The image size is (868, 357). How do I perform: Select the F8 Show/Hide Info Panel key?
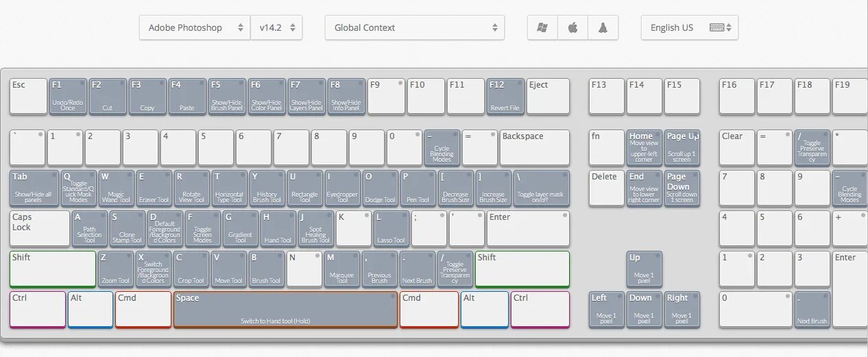click(x=346, y=97)
